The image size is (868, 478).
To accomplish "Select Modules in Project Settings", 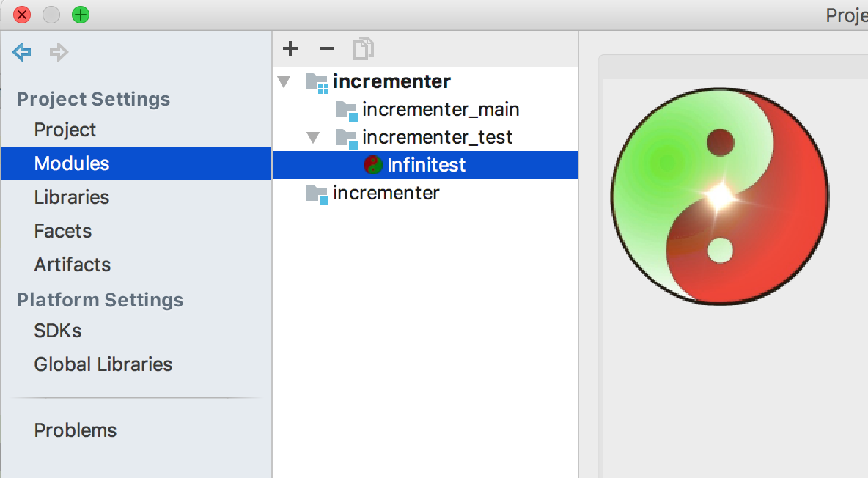I will 136,163.
